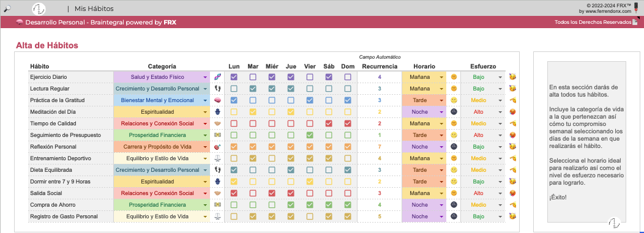Click the sun emoji beside Ejercicio Diario's Mañana
Image resolution: width=644 pixels, height=233 pixels.
coord(454,76)
